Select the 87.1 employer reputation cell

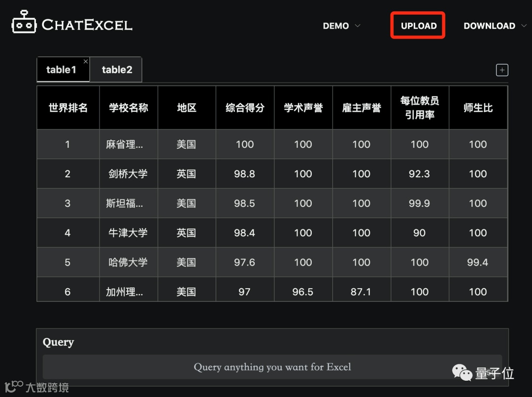tap(362, 290)
